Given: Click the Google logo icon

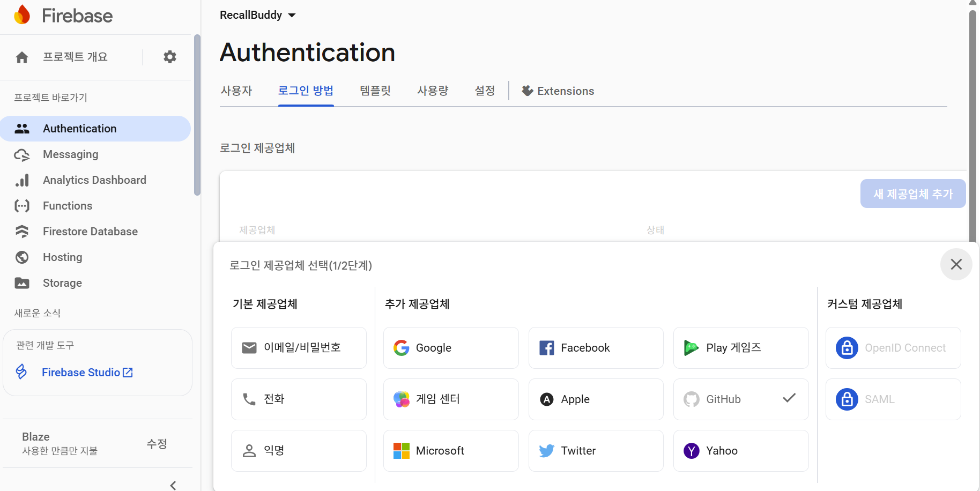Looking at the screenshot, I should tap(402, 348).
